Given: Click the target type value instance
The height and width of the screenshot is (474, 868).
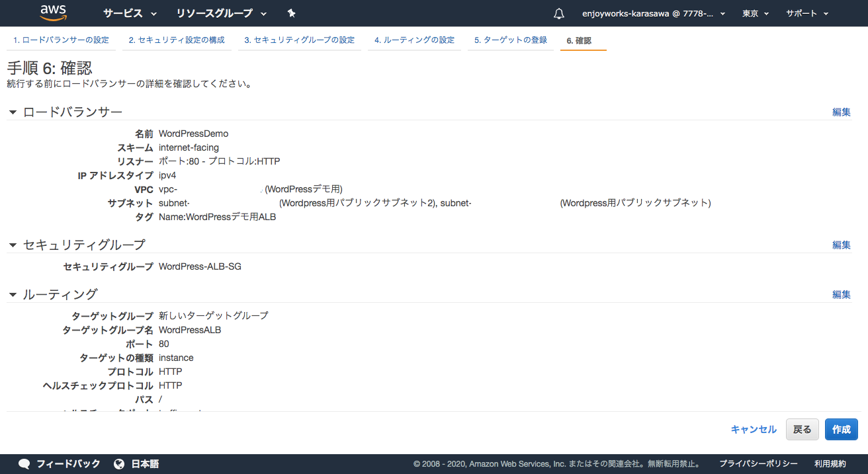Looking at the screenshot, I should point(176,358).
